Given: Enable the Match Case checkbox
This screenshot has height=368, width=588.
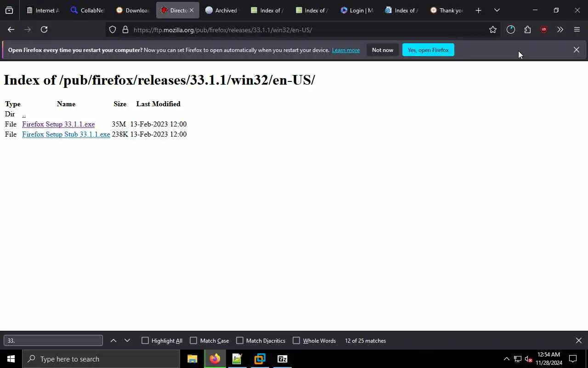Looking at the screenshot, I should pos(193,340).
